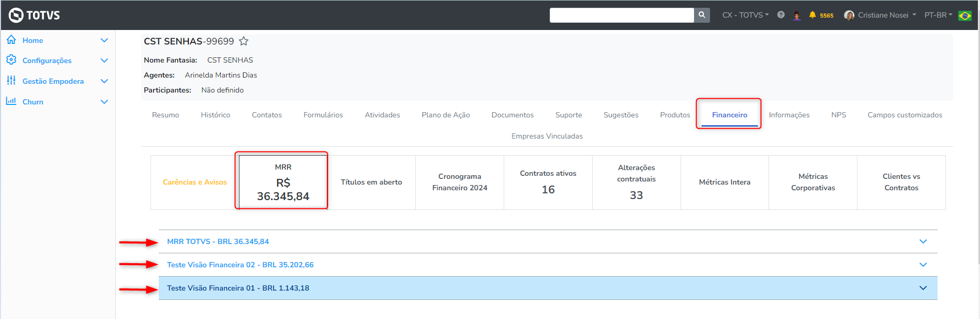Click the Gestão Empodera sliders icon

(x=11, y=81)
